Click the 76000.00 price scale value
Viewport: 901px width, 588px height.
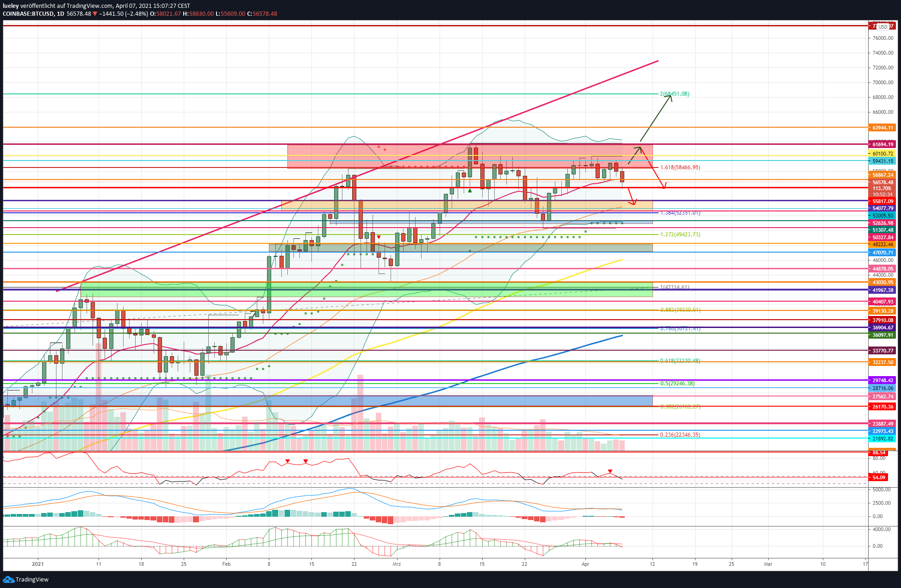(883, 38)
